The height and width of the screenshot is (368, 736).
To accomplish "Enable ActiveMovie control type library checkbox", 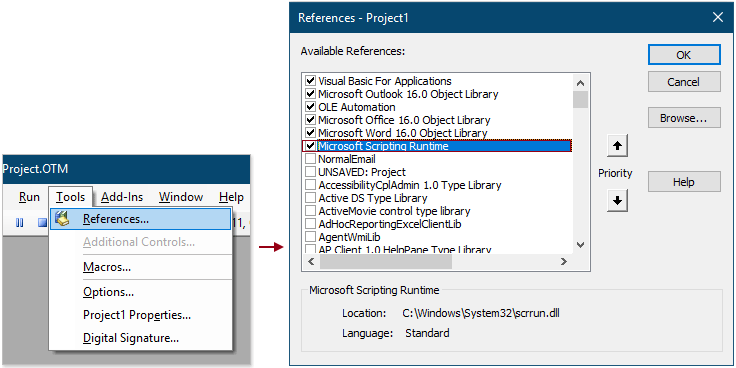I will click(310, 211).
